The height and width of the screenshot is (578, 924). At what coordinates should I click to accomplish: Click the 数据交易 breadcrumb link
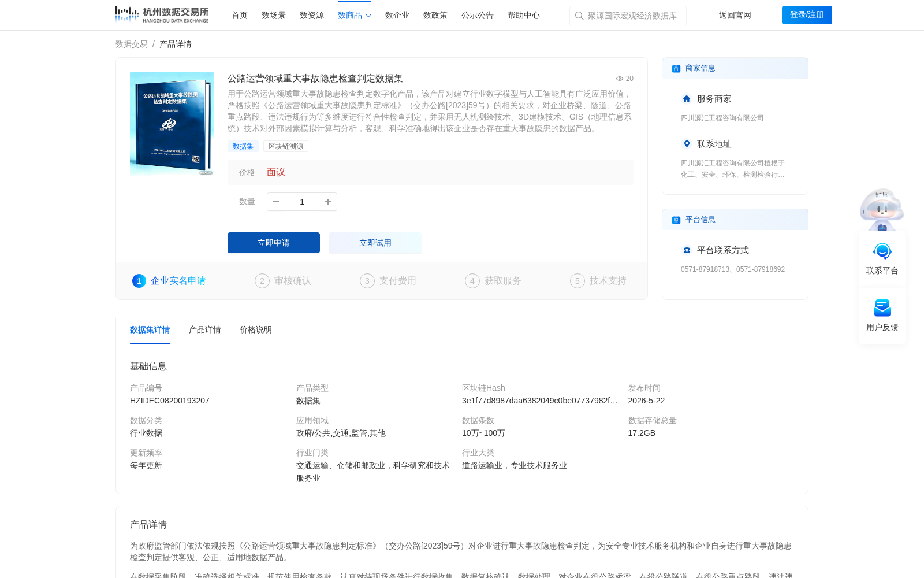132,44
